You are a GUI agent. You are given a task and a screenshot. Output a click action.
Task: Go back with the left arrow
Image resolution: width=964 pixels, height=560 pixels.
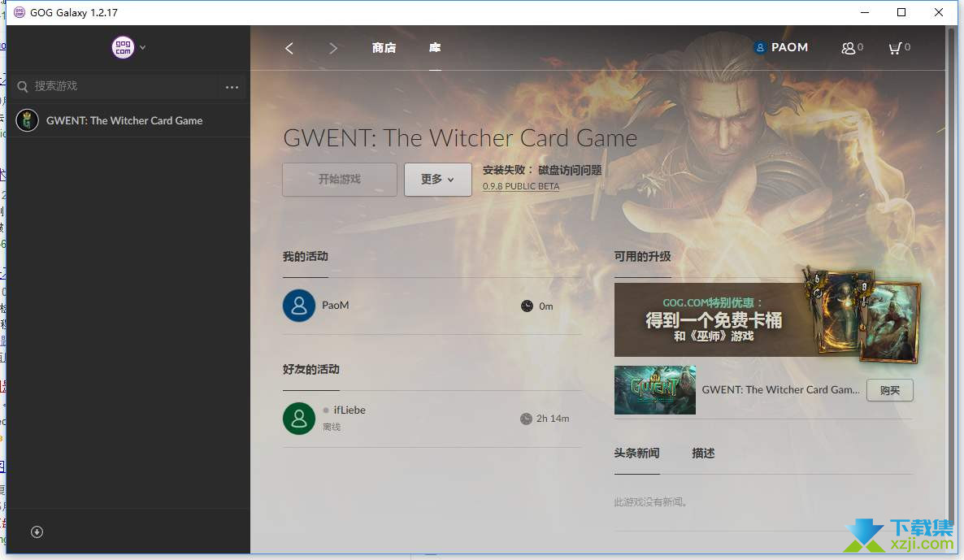[x=289, y=48]
